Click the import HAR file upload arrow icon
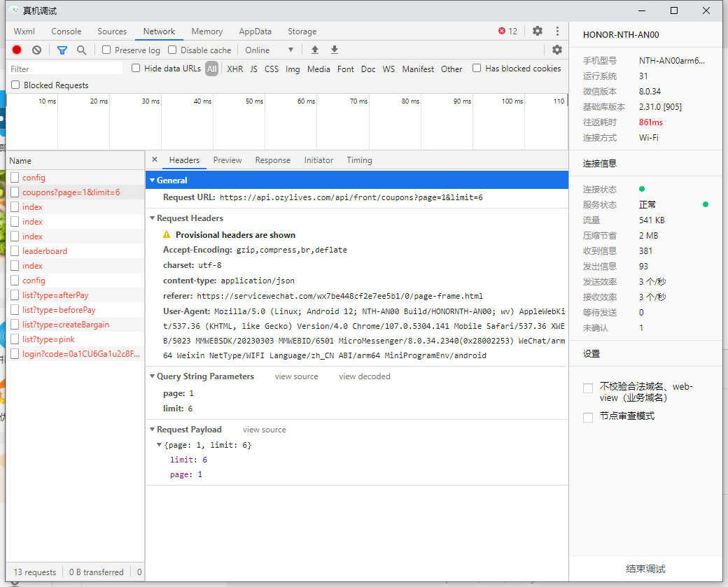The width and height of the screenshot is (728, 587). click(x=315, y=50)
